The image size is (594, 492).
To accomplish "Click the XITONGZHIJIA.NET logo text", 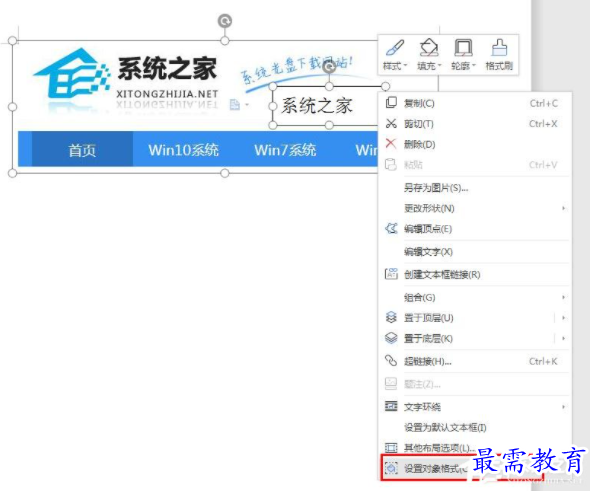I will tap(167, 94).
